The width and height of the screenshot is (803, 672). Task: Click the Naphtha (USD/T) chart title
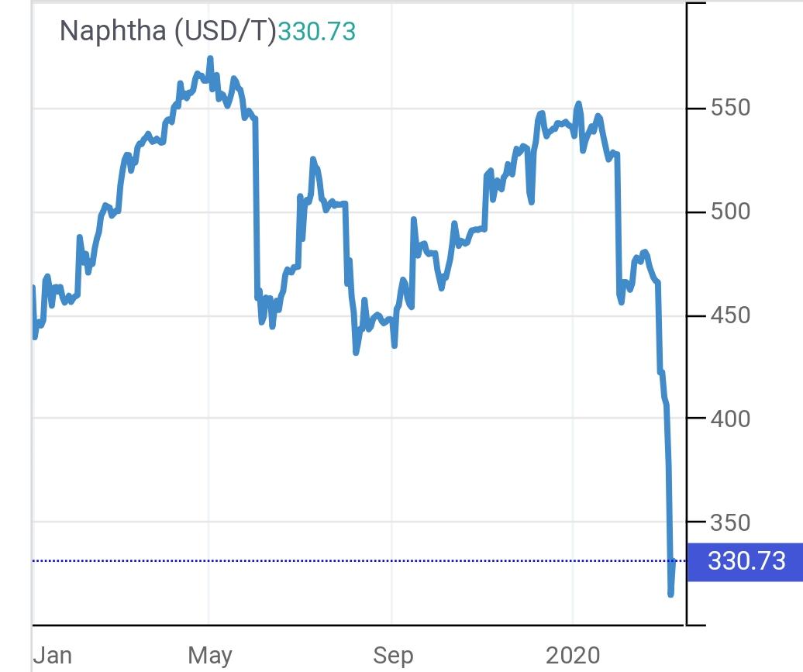click(167, 31)
